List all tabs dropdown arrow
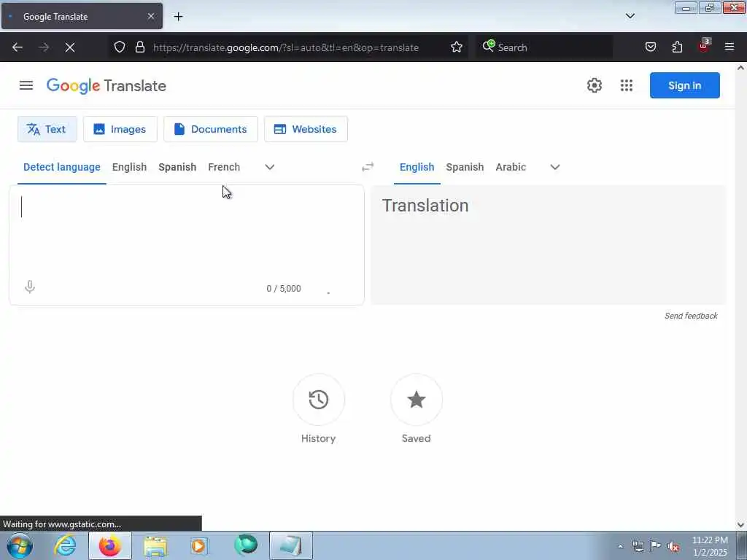This screenshot has height=560, width=747. point(630,16)
